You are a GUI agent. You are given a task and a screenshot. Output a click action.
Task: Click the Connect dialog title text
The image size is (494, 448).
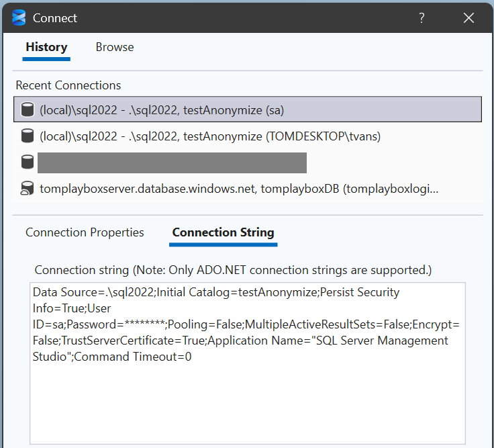pyautogui.click(x=55, y=18)
